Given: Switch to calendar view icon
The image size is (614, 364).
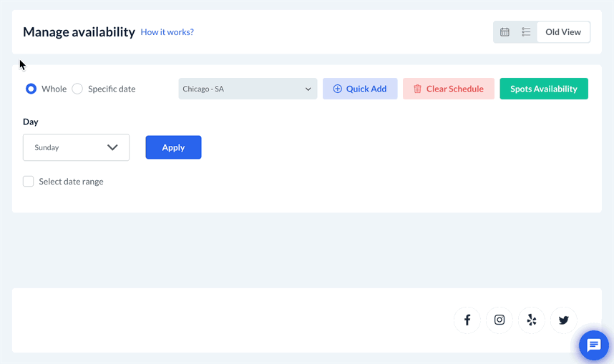Looking at the screenshot, I should (505, 32).
